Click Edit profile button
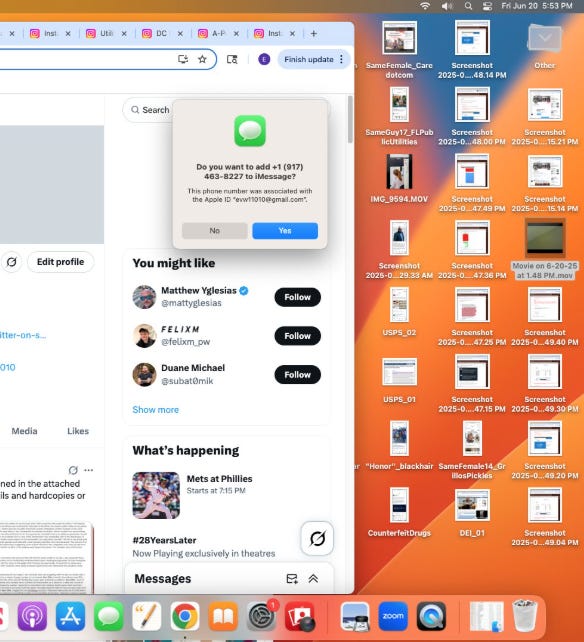 [61, 262]
